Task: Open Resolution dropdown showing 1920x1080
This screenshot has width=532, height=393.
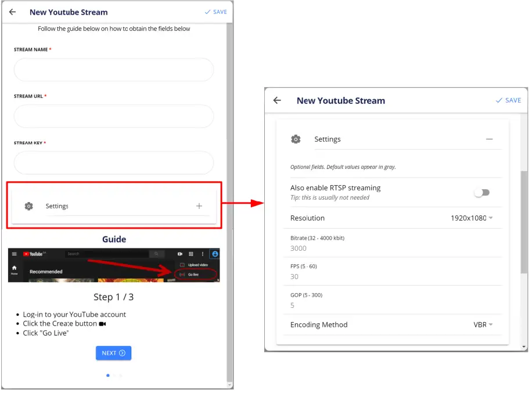Action: point(472,218)
